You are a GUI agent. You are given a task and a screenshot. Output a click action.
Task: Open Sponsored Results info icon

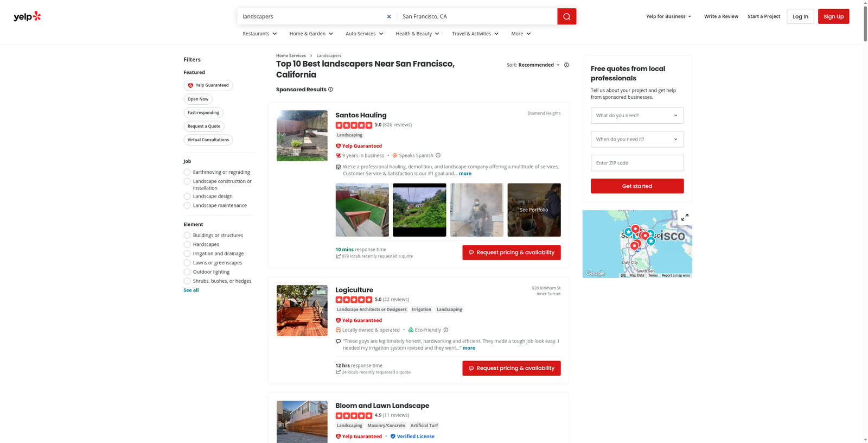(330, 90)
